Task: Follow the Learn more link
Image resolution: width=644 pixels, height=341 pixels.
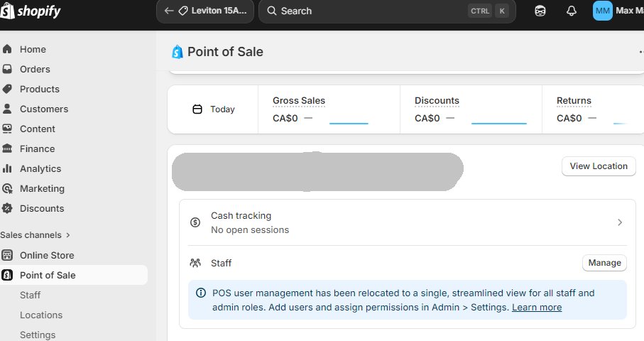Action: tap(537, 308)
